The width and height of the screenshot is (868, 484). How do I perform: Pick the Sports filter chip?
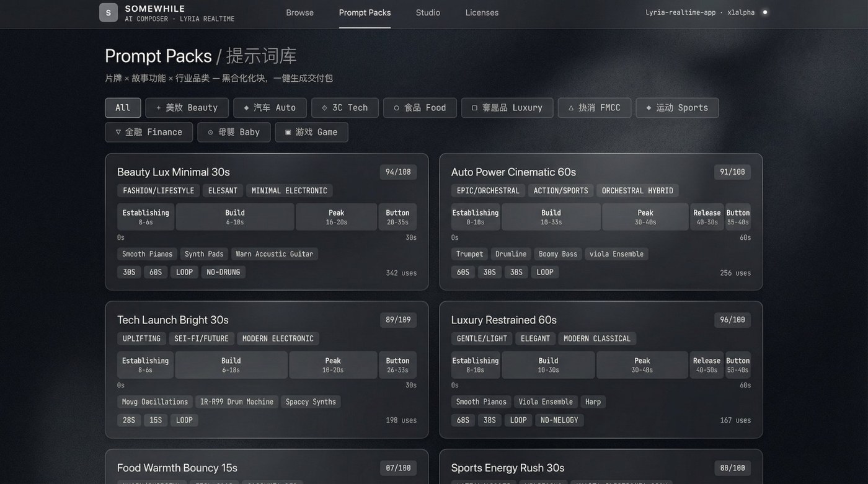click(x=677, y=108)
